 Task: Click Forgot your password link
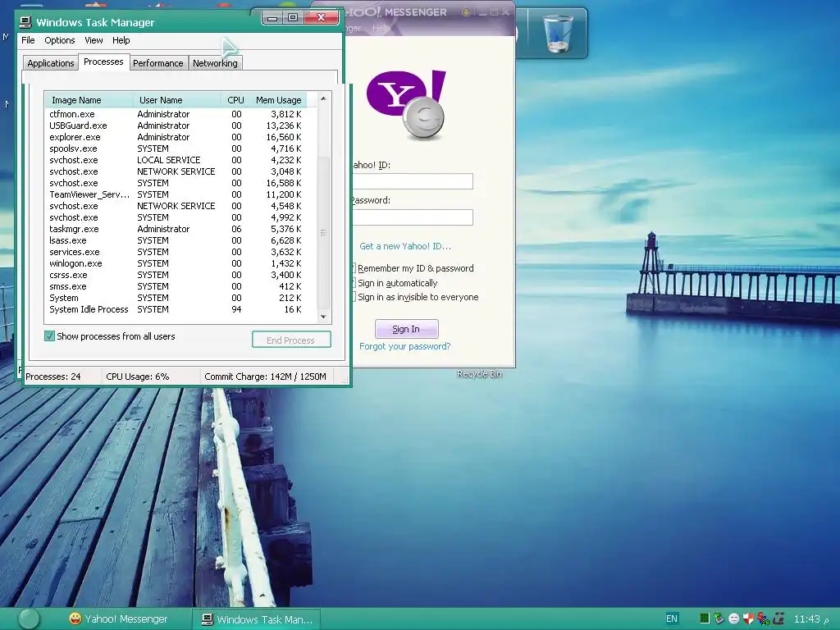pos(405,346)
